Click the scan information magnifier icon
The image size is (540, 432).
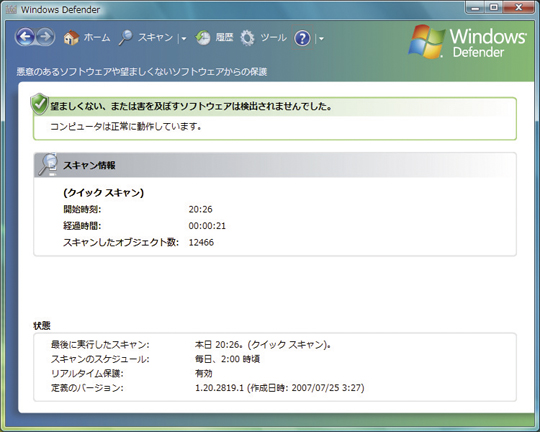pyautogui.click(x=48, y=164)
